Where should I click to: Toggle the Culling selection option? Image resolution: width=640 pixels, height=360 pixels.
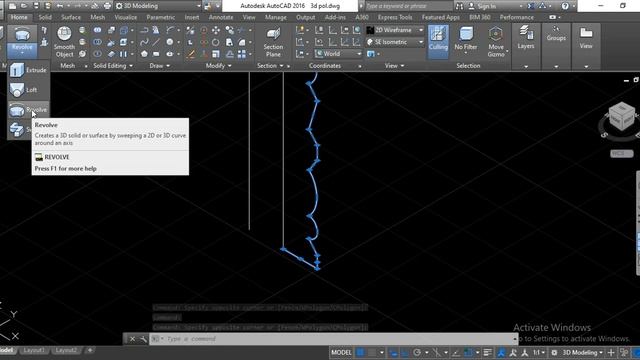tap(438, 41)
